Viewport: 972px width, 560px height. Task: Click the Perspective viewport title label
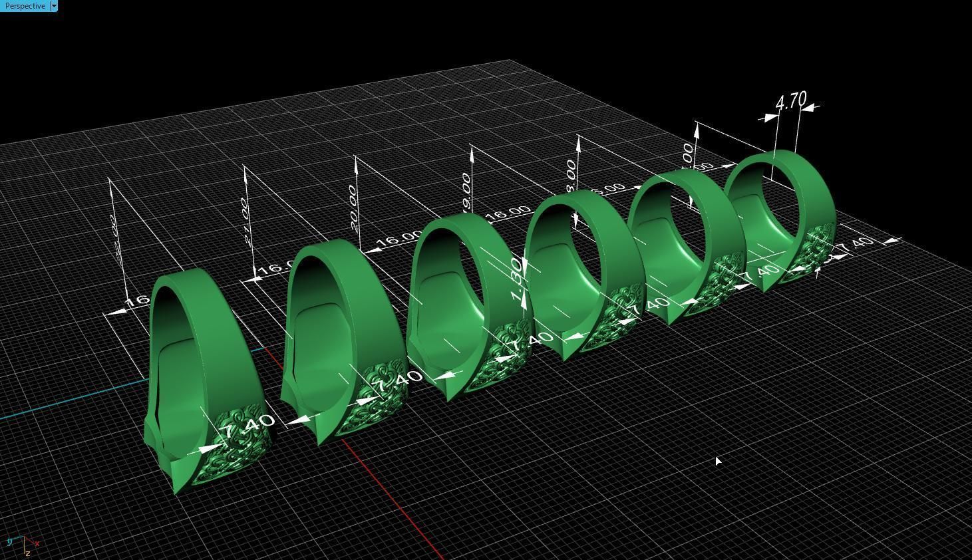[x=25, y=6]
